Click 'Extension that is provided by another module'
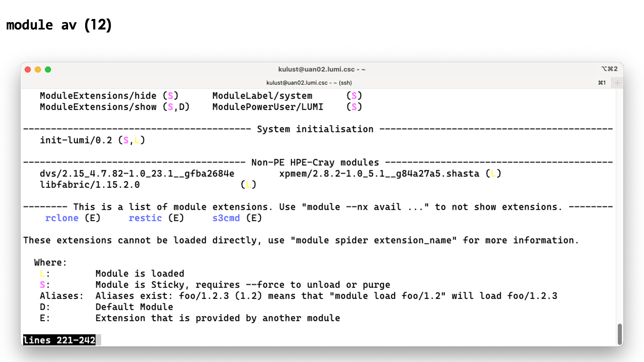 218,318
